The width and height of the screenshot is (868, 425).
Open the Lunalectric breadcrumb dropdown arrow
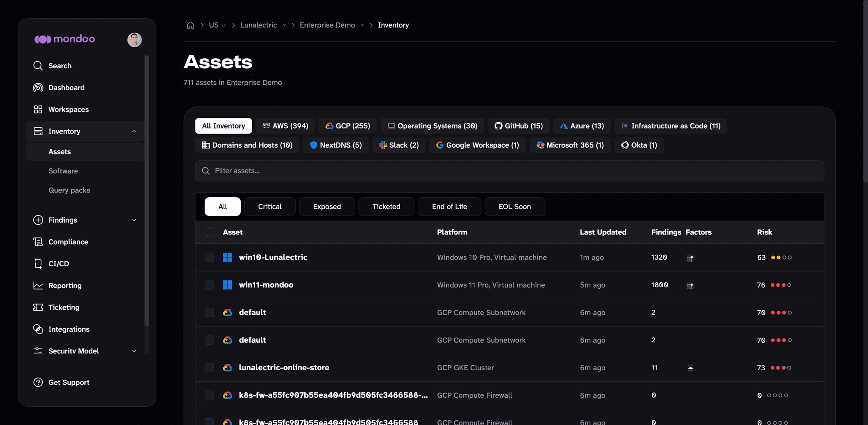[x=284, y=25]
